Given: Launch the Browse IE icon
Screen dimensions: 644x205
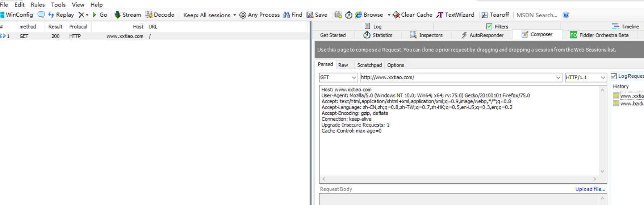Looking at the screenshot, I should coord(359,15).
